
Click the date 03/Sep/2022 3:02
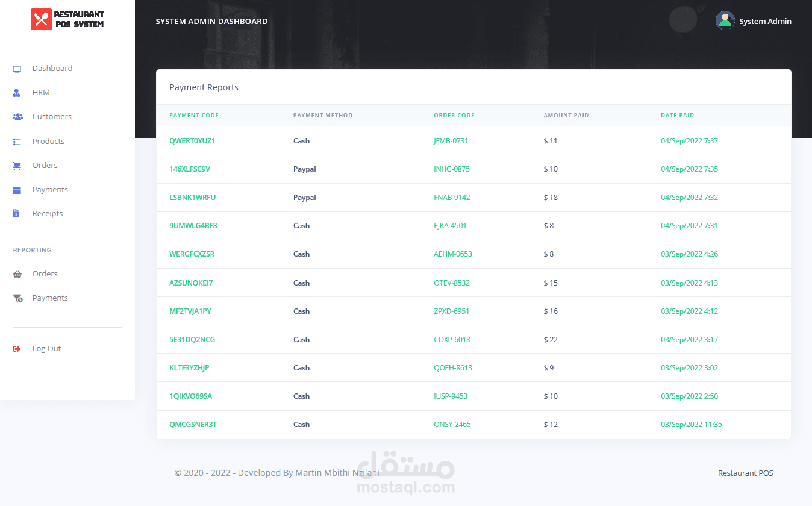pos(689,368)
